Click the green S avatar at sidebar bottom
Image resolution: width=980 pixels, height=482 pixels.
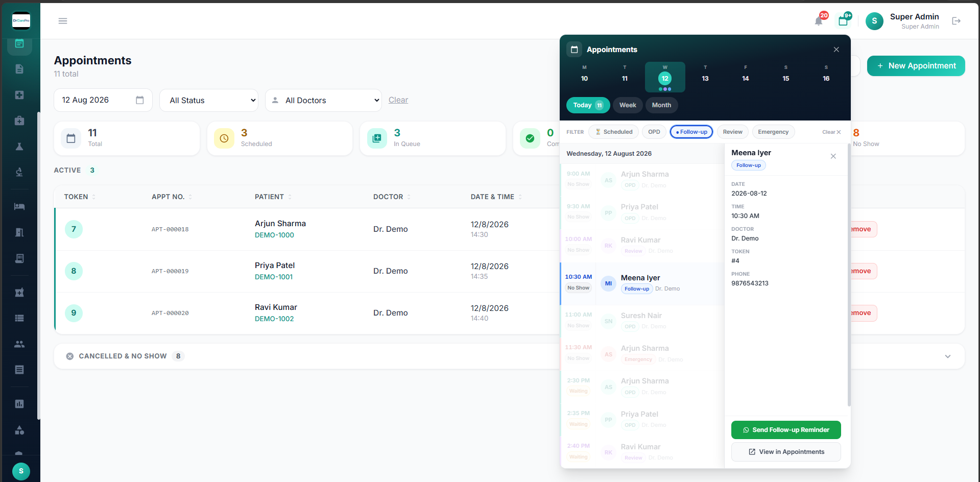tap(21, 471)
